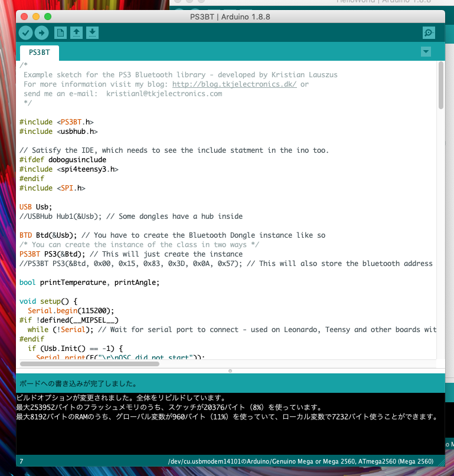
Task: Click the horizontal editor scrollbar thumb
Action: coord(90,364)
